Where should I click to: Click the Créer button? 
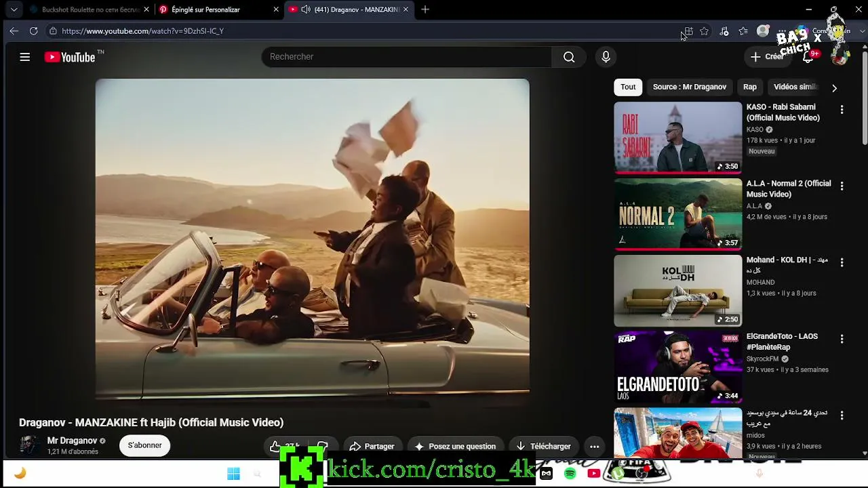click(x=767, y=57)
